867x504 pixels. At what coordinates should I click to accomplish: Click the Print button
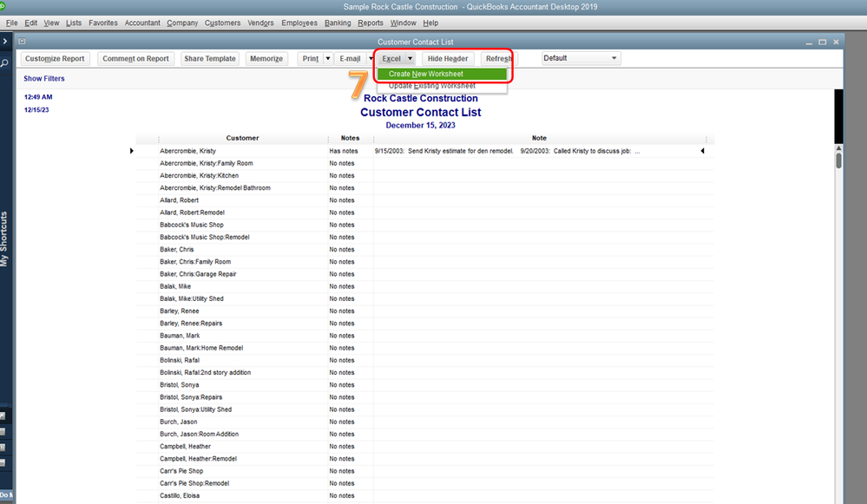(x=310, y=59)
